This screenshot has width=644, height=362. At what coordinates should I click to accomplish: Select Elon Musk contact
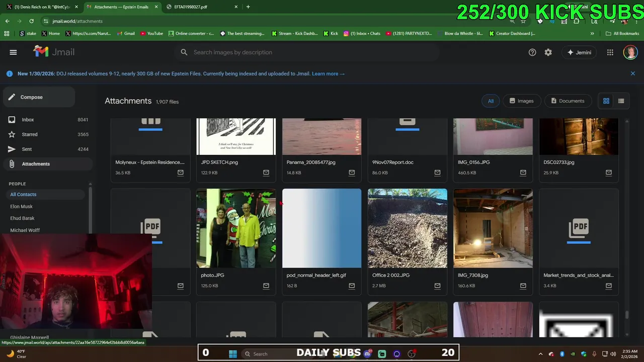[22, 207]
